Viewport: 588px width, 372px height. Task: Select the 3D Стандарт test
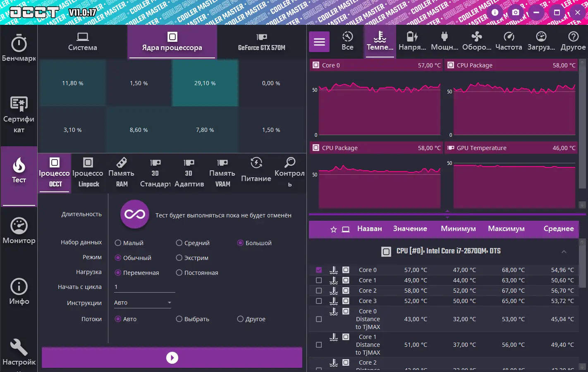[x=155, y=173]
